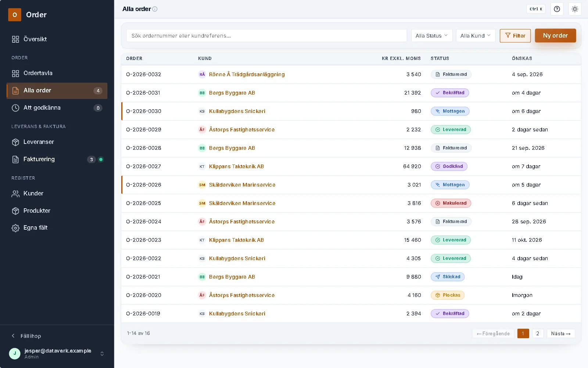Screen dimensions: 588x368
Task: Click Levererad badge on order O-2026-0029
Action: point(451,130)
